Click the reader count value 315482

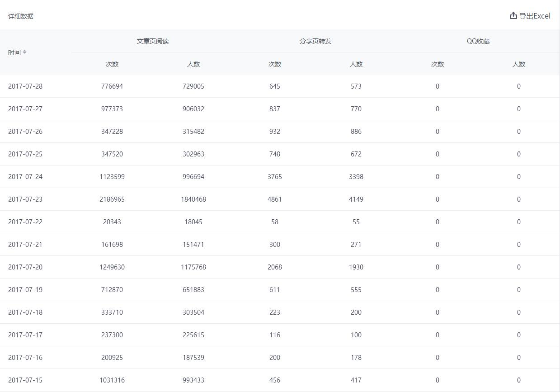click(x=193, y=132)
